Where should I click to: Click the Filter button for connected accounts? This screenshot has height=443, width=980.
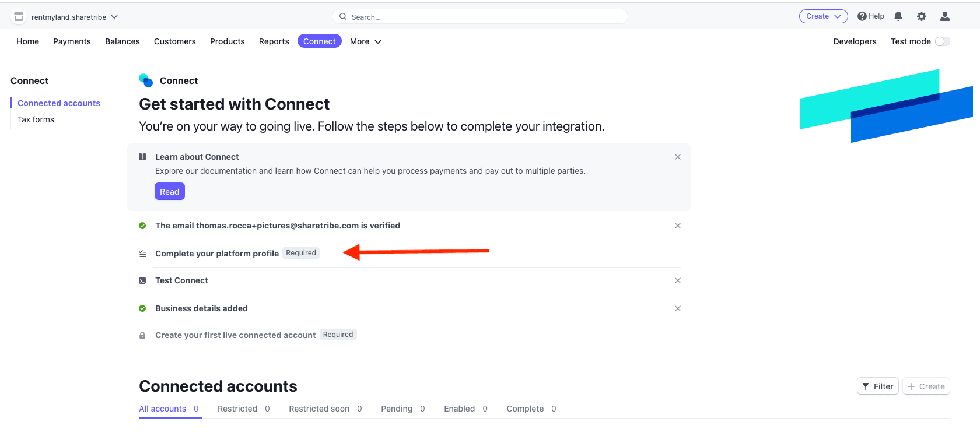(877, 386)
